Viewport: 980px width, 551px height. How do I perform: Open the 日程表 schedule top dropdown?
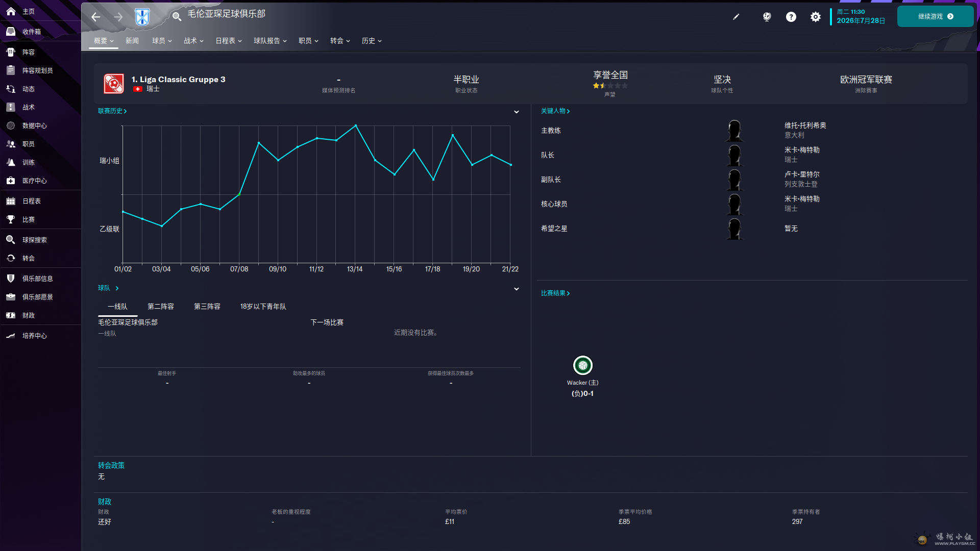point(229,41)
